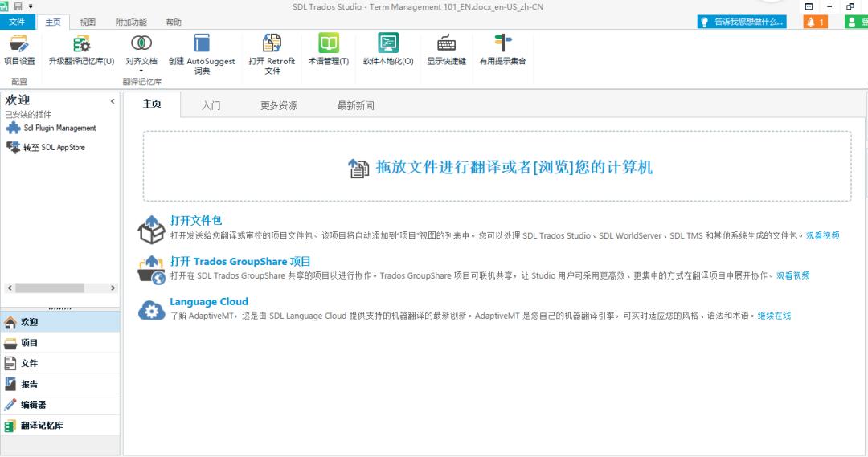Click the SDL AppStore cart icon
Image resolution: width=868 pixels, height=457 pixels.
click(x=14, y=147)
